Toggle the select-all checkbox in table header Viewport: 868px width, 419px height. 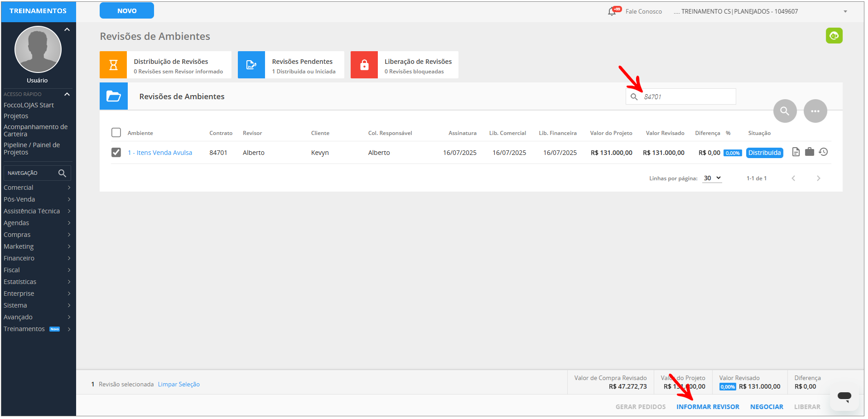116,133
